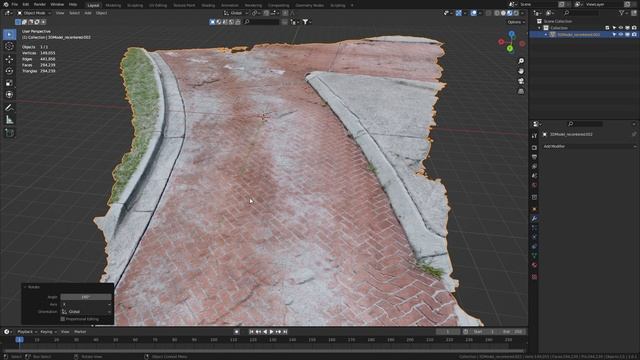Open the Keying dropdown in timeline
640x360 pixels.
(x=48, y=332)
